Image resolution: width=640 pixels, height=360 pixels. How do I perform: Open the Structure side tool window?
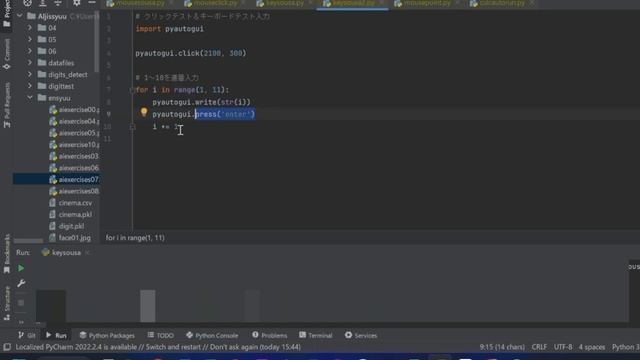tap(7, 303)
